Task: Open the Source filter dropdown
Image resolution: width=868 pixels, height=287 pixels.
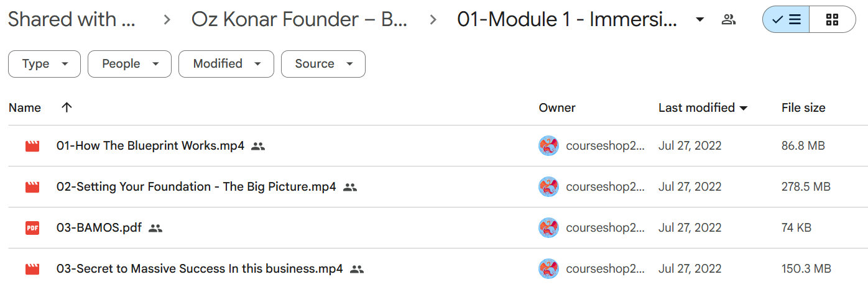Action: point(323,64)
